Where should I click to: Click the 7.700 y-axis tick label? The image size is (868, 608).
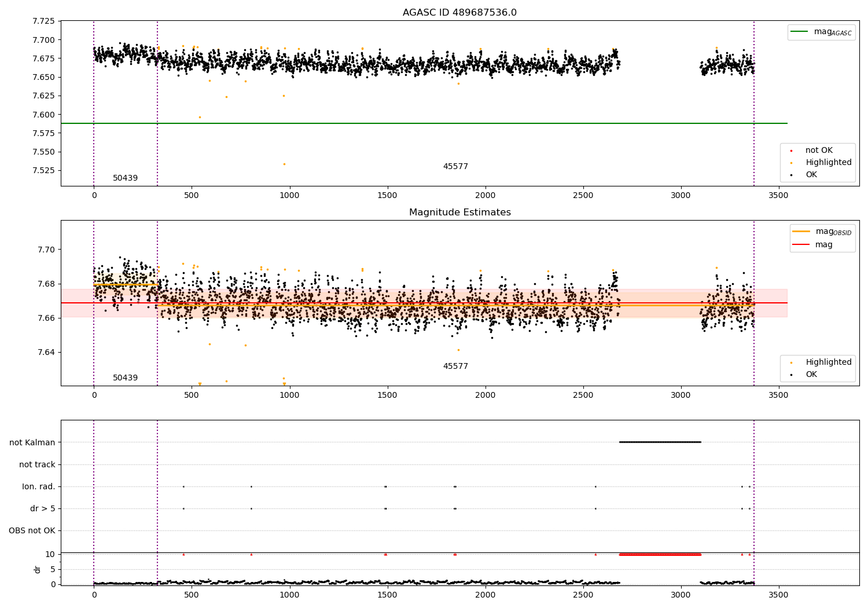click(x=43, y=40)
